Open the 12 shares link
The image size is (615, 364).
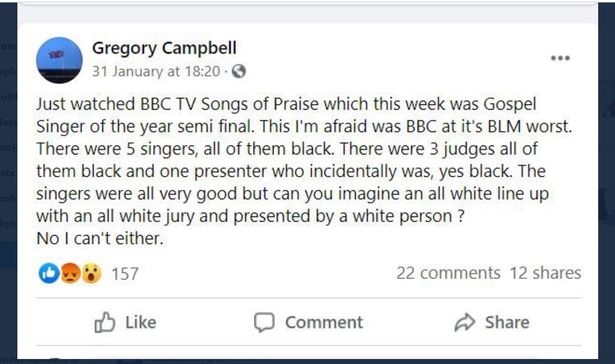point(546,273)
